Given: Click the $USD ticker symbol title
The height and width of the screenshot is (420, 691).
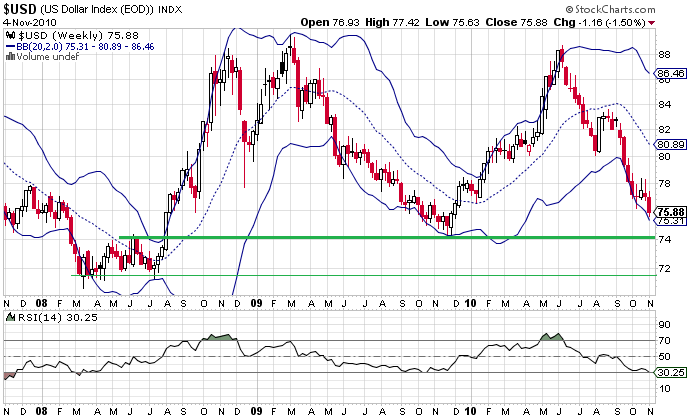Looking at the screenshot, I should coord(22,8).
